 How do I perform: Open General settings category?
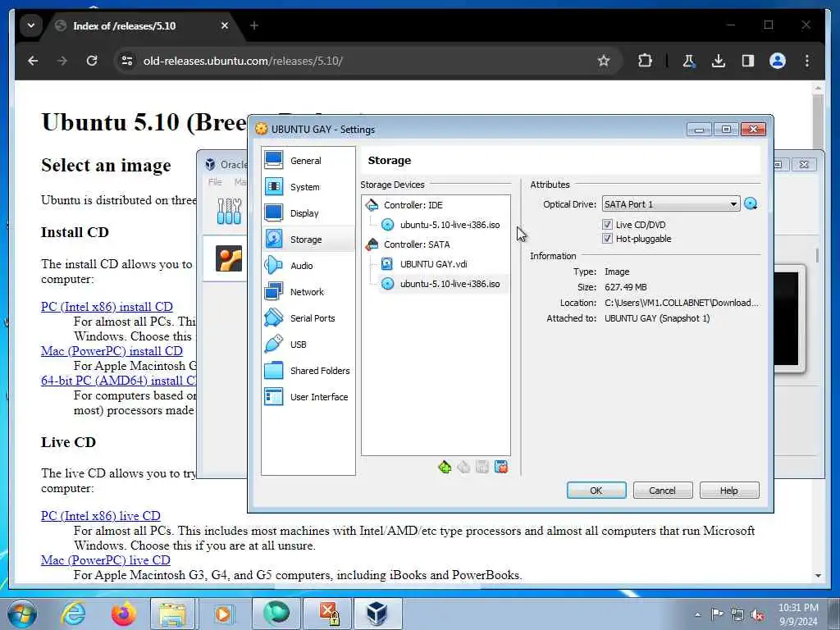308,161
